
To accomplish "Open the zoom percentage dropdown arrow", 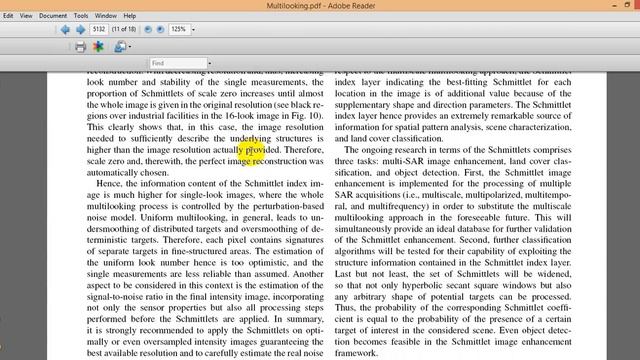I will coord(193,29).
